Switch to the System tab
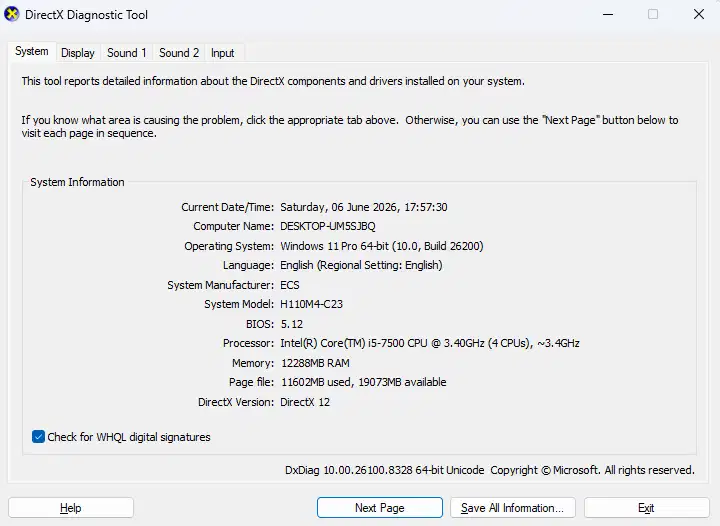720x526 pixels. (x=32, y=51)
